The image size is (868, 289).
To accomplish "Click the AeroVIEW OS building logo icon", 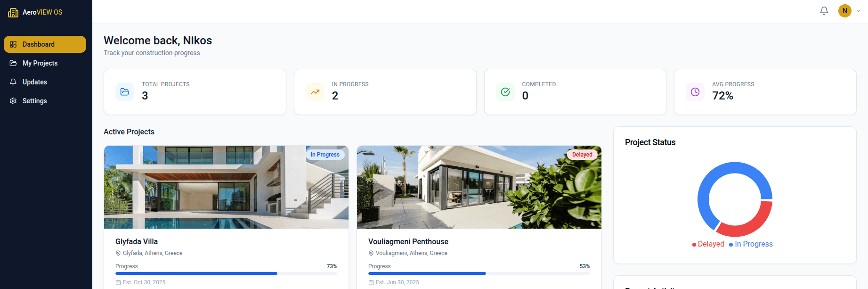I will 13,12.
